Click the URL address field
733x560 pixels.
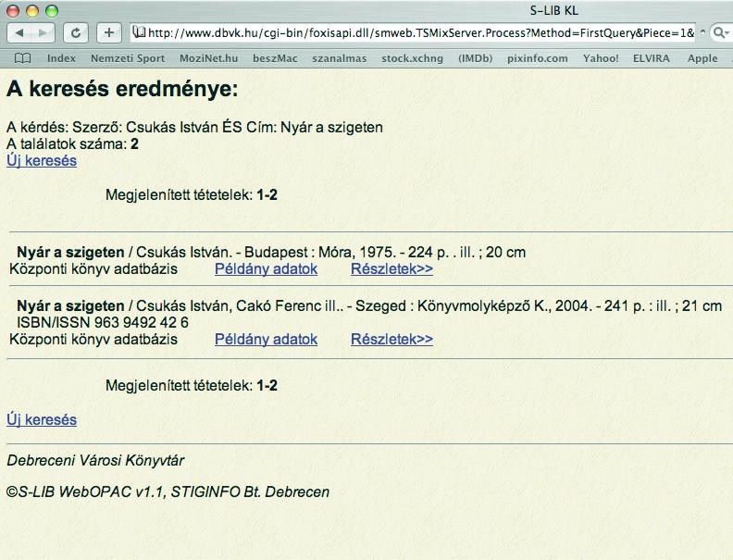click(x=416, y=32)
